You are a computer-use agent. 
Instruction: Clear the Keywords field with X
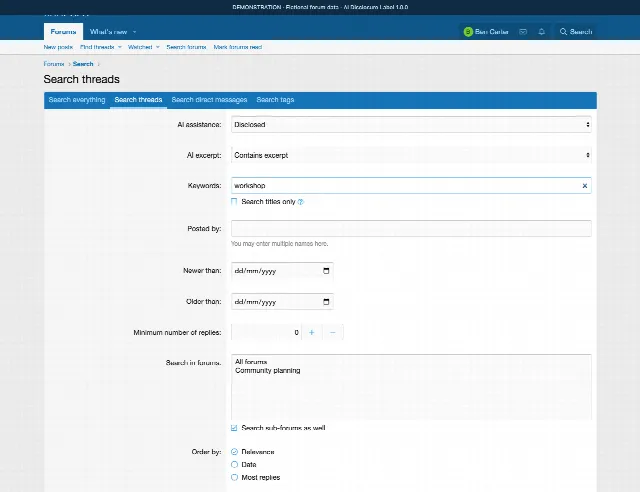584,186
